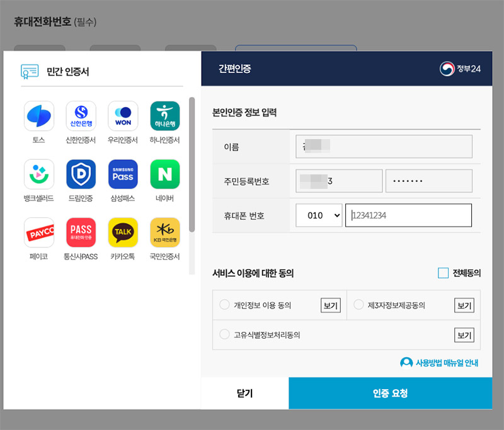Click the 서비스 이용에 대한 동의 heading

click(253, 273)
